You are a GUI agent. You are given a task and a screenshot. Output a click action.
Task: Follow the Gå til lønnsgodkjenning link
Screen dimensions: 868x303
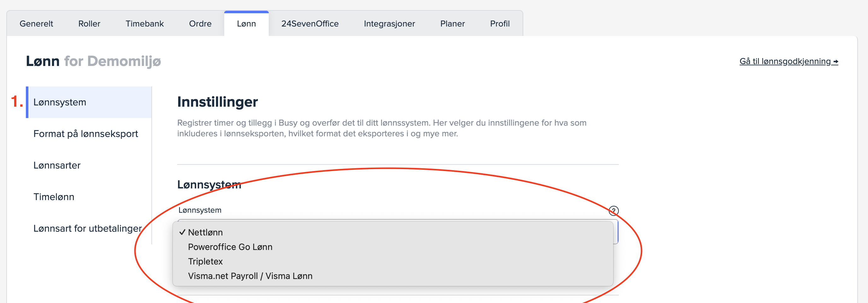tap(788, 61)
